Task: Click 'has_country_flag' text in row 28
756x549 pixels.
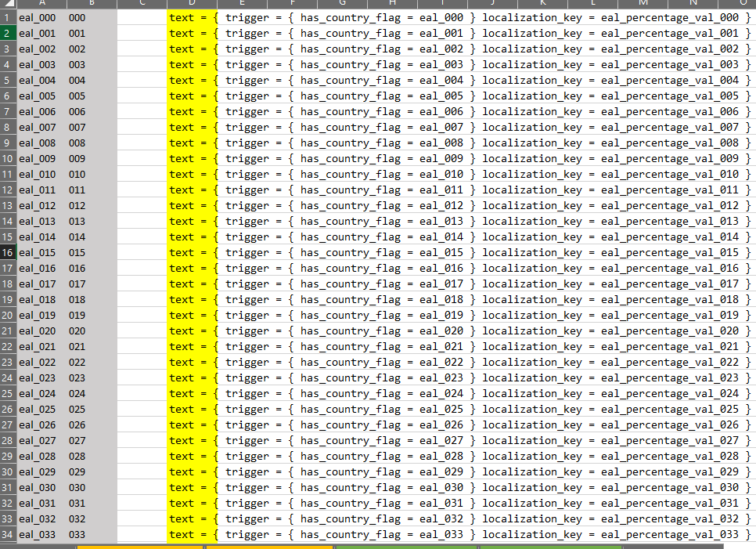Action: pyautogui.click(x=351, y=440)
